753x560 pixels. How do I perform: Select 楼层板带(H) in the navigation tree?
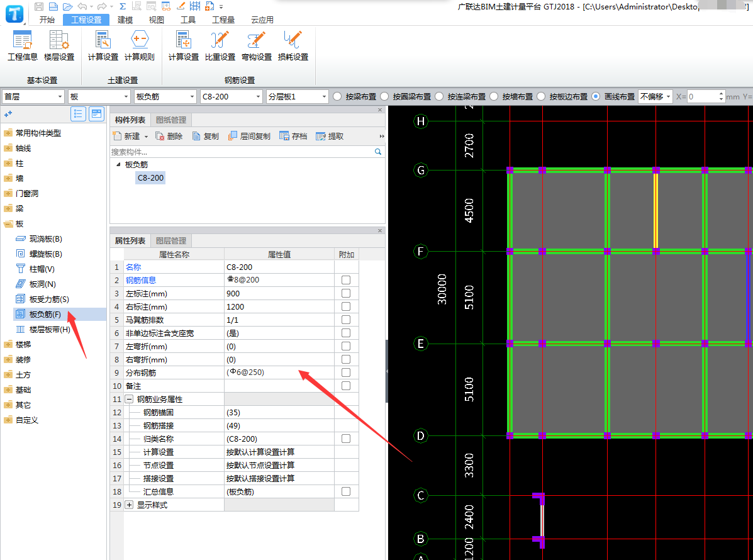coord(50,330)
